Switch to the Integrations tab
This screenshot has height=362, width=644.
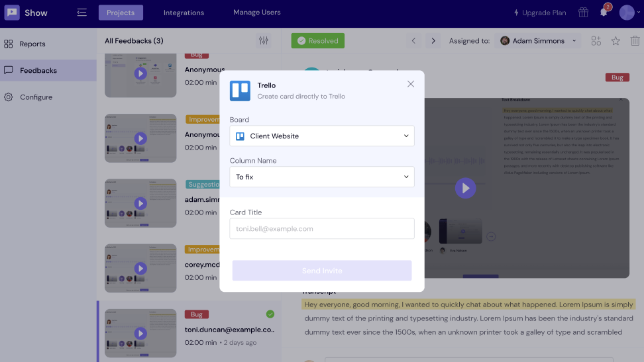pos(184,13)
